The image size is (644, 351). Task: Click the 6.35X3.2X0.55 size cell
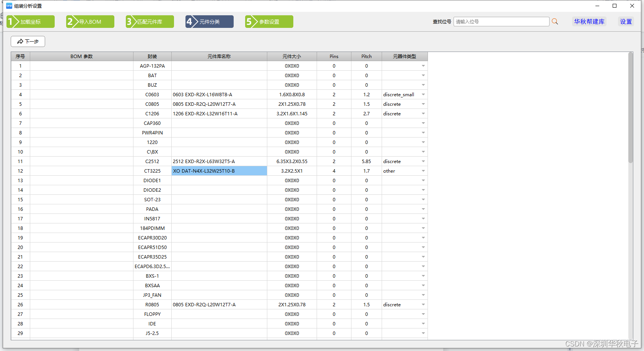click(292, 162)
